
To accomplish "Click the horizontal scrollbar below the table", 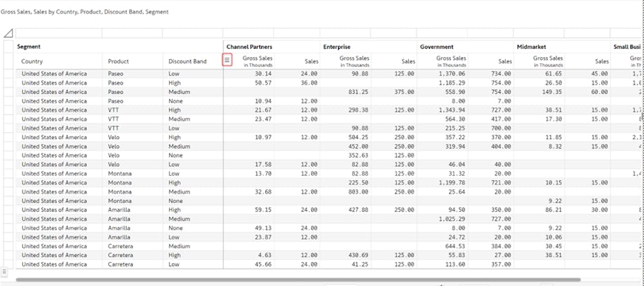I will click(298, 280).
